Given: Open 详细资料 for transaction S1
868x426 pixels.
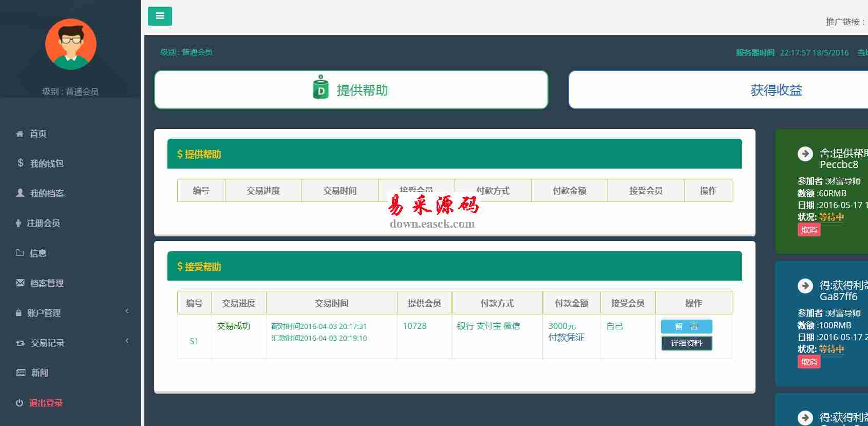Looking at the screenshot, I should [x=686, y=343].
